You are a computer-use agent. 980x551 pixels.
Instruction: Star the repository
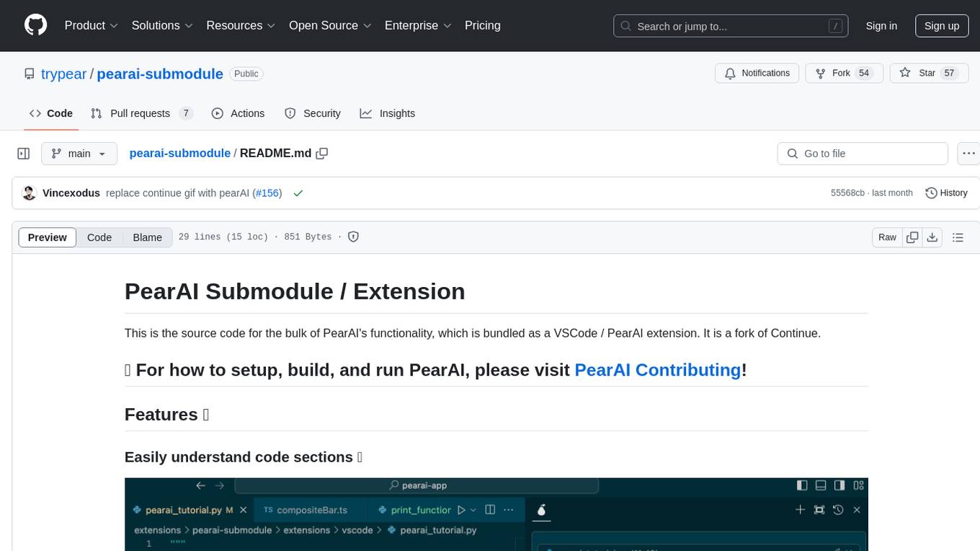930,73
